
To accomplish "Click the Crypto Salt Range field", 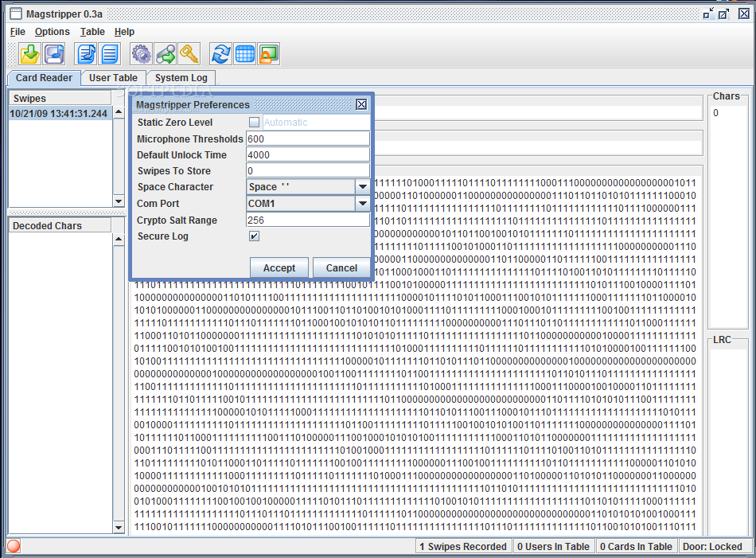I will (x=308, y=220).
